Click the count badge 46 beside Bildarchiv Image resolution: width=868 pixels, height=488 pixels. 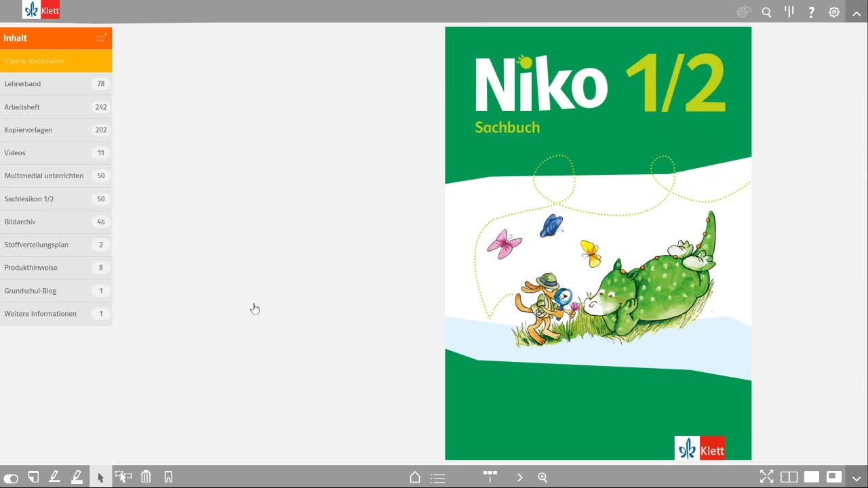click(101, 222)
